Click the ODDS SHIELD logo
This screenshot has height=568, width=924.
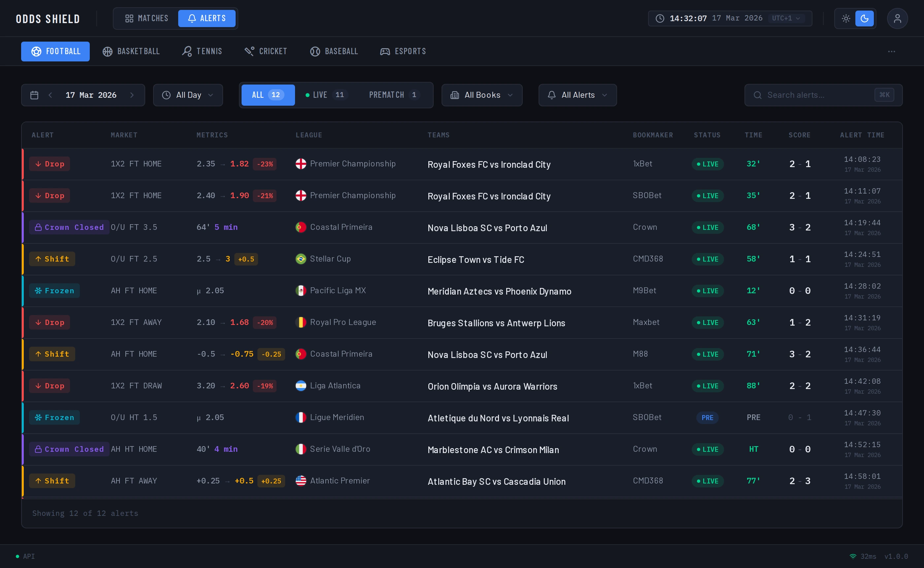[x=48, y=19]
